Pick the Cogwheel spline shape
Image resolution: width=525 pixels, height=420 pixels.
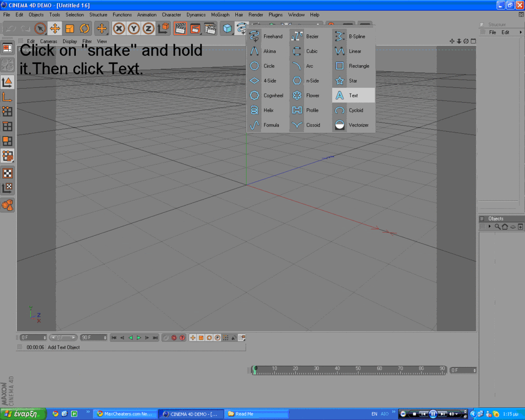click(x=273, y=95)
